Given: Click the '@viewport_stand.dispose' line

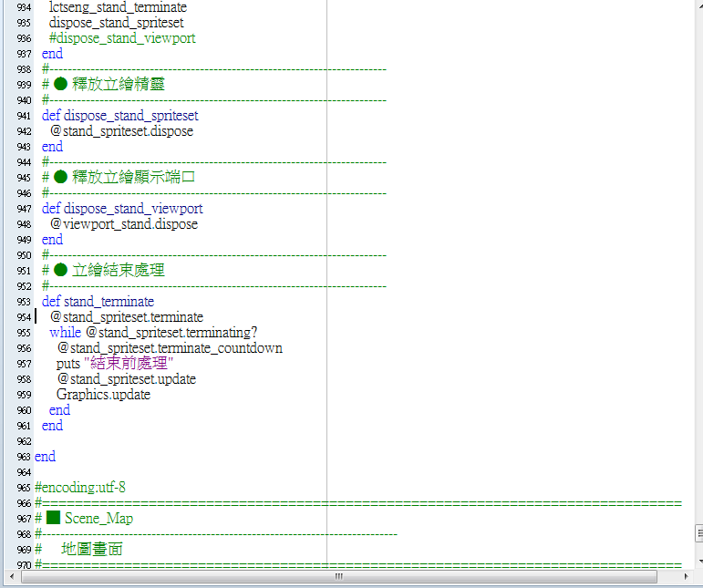Looking at the screenshot, I should click(x=124, y=224).
